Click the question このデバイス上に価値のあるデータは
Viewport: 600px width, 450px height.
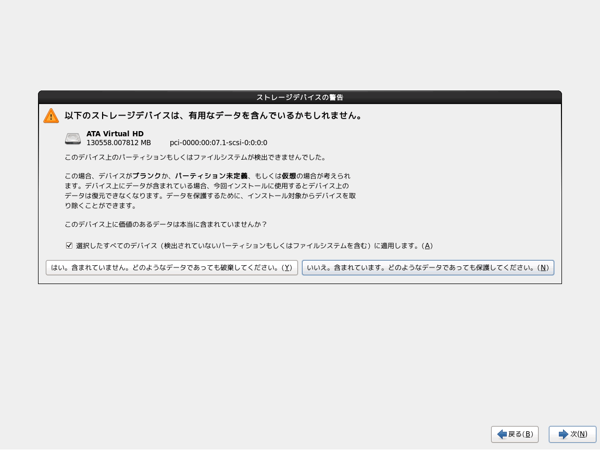(165, 224)
